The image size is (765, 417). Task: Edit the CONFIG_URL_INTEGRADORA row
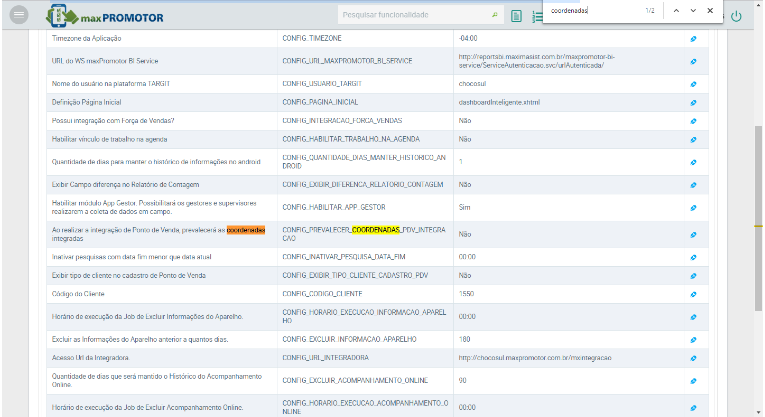[x=693, y=357]
